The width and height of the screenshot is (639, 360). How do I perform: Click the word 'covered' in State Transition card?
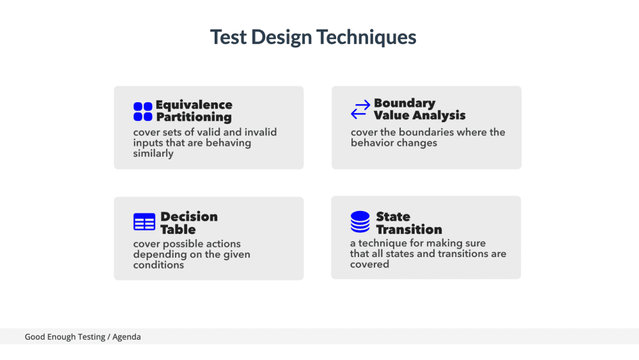click(369, 265)
